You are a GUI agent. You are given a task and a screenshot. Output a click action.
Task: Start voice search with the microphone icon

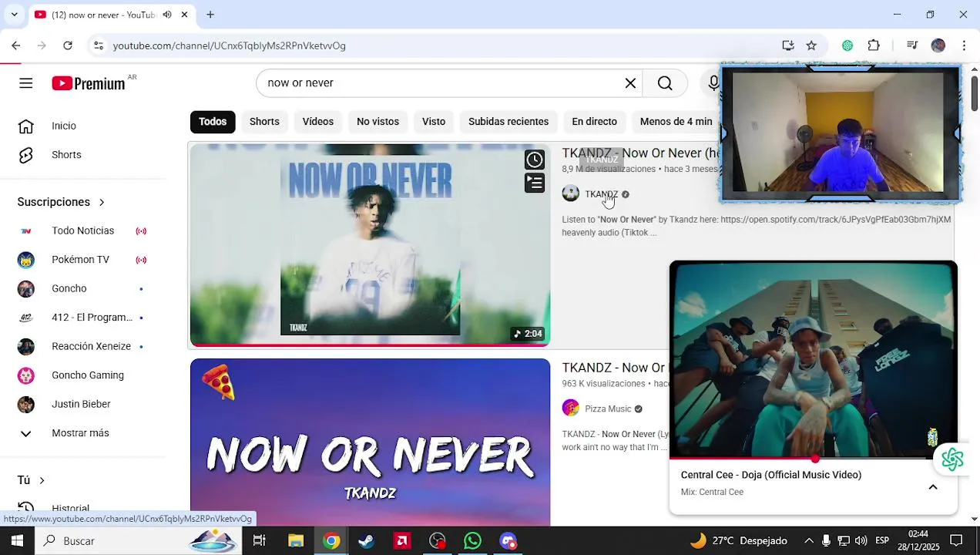point(713,83)
